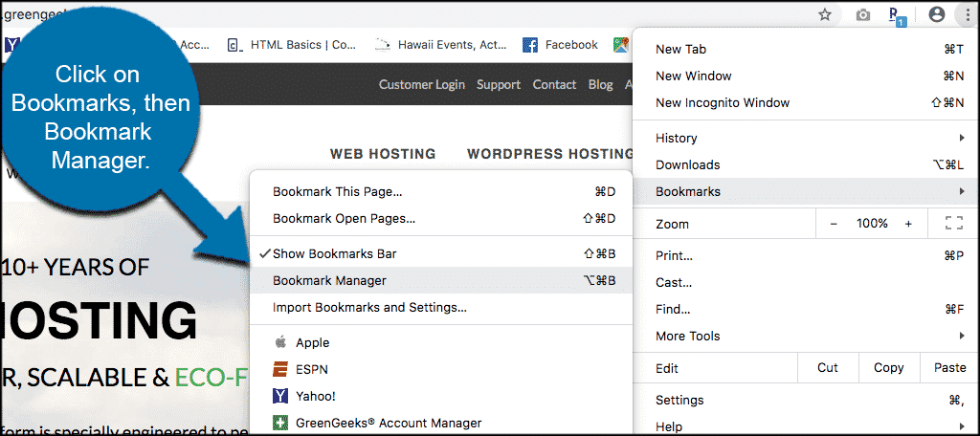Choose New Incognito Window
The height and width of the screenshot is (436, 980).
tap(723, 103)
